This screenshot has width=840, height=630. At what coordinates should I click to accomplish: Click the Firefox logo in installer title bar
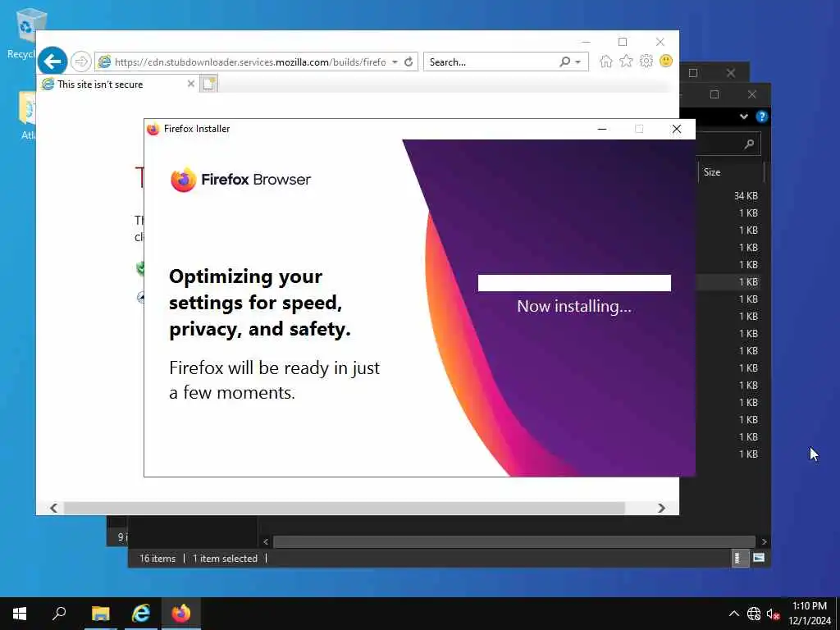pyautogui.click(x=153, y=129)
